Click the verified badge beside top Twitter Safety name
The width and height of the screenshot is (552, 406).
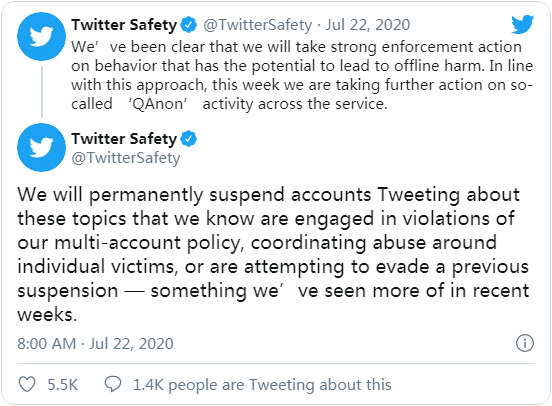click(x=189, y=25)
